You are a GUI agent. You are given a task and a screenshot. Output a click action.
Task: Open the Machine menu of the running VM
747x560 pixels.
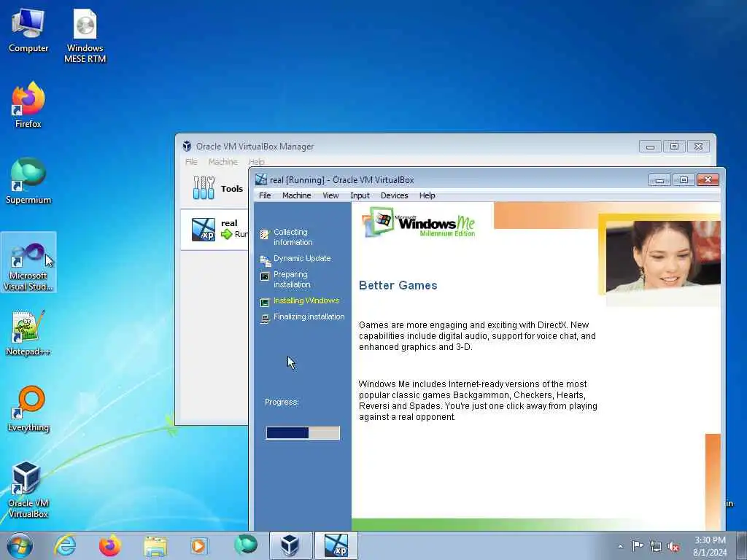296,195
